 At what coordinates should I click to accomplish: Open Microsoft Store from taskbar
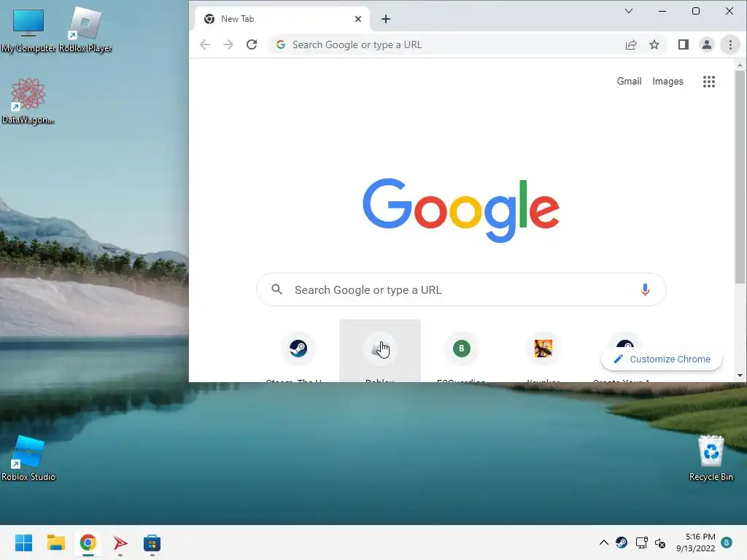coord(152,542)
